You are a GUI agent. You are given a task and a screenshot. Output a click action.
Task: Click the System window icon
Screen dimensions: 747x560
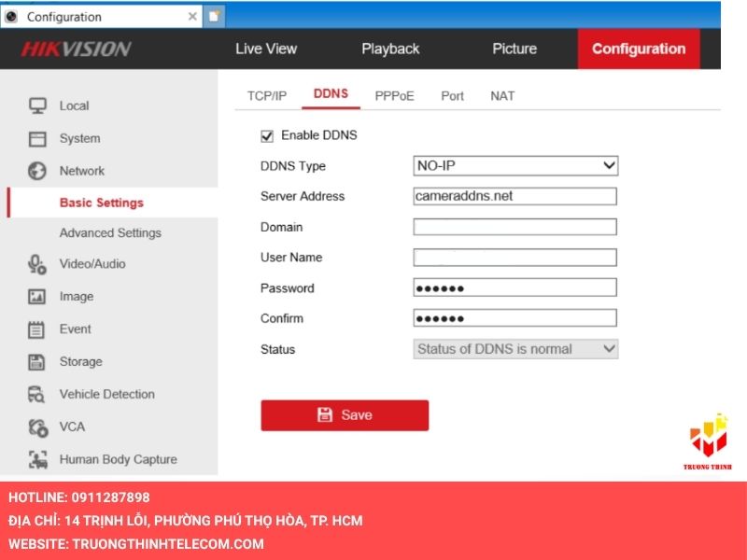click(37, 138)
